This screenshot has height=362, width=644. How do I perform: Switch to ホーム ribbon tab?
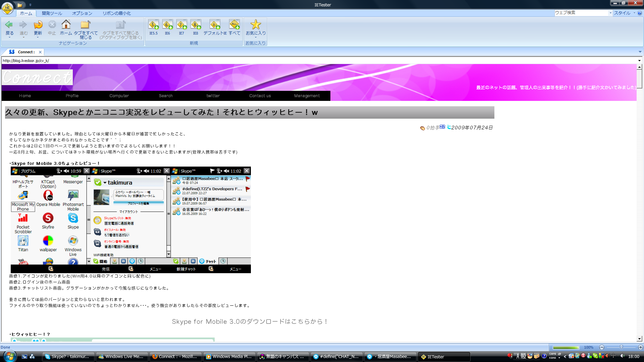pos(26,13)
